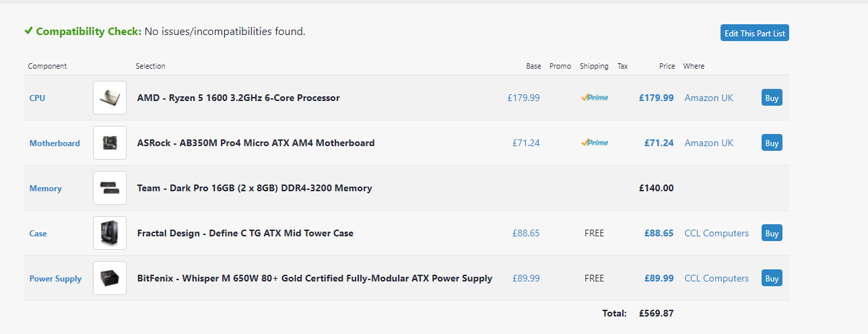This screenshot has width=868, height=334.
Task: Open the Motherboard component category link
Action: pos(55,143)
